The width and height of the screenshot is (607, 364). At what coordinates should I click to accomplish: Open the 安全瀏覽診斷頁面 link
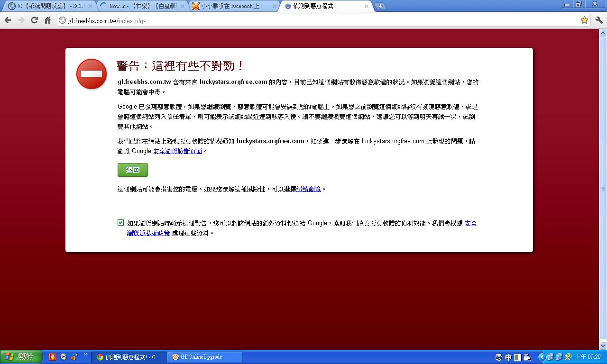click(x=178, y=151)
